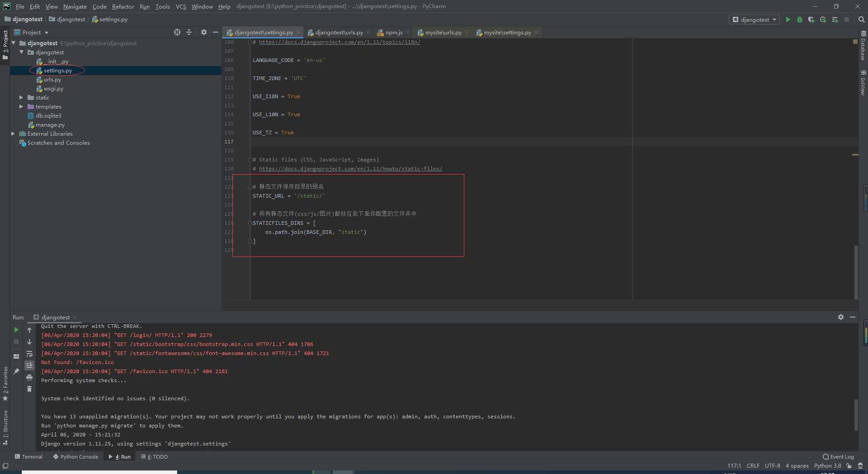
Task: Open the i18n docs link in editor
Action: click(x=340, y=42)
